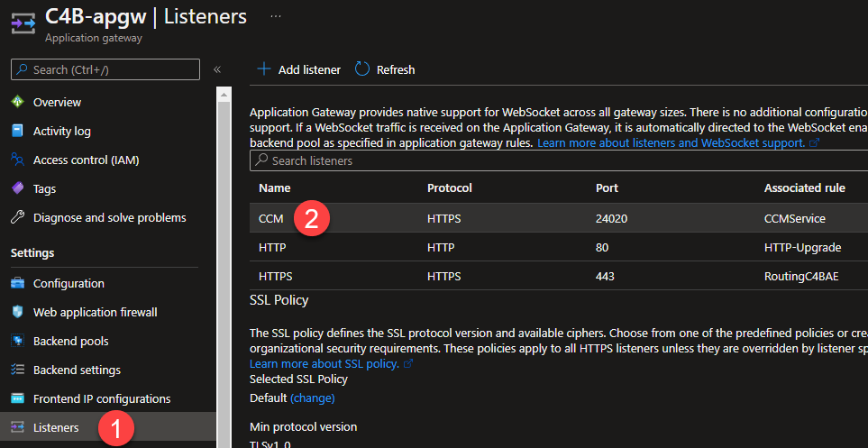Open Frontend IP configurations
Screen dimensions: 868x448
pos(102,398)
